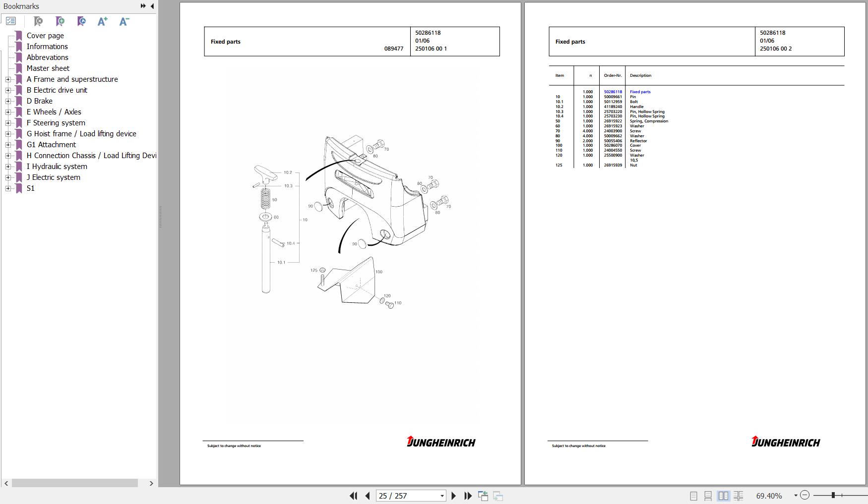Expand the D Brake bookmark
This screenshot has width=868, height=504.
(8, 101)
